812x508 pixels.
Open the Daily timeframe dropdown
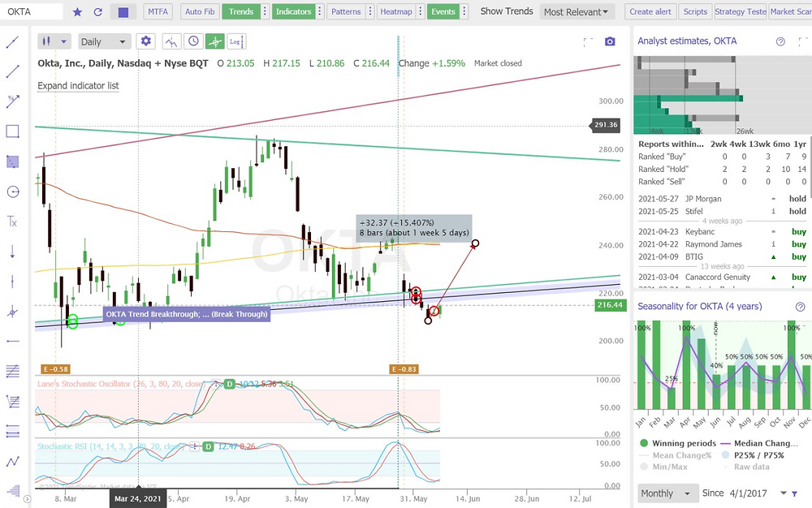point(104,41)
